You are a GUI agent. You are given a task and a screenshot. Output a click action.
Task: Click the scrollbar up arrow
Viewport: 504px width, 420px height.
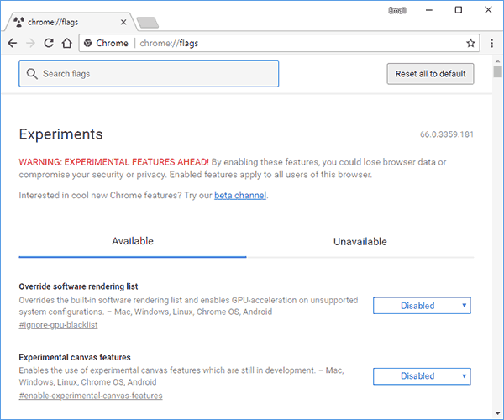tap(497, 61)
